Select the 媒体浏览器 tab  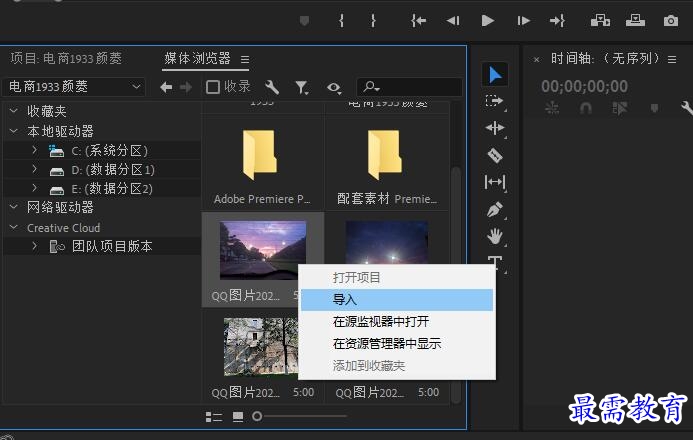pos(198,58)
